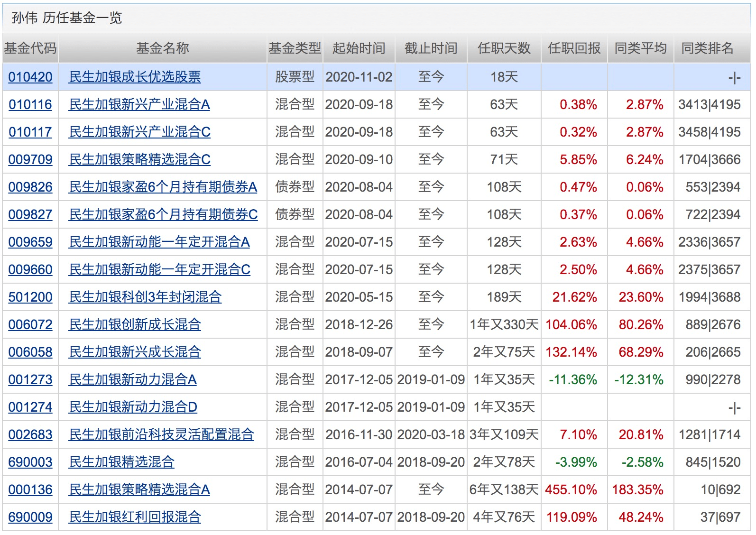Open fund code link 002683
The height and width of the screenshot is (535, 756).
(x=30, y=434)
